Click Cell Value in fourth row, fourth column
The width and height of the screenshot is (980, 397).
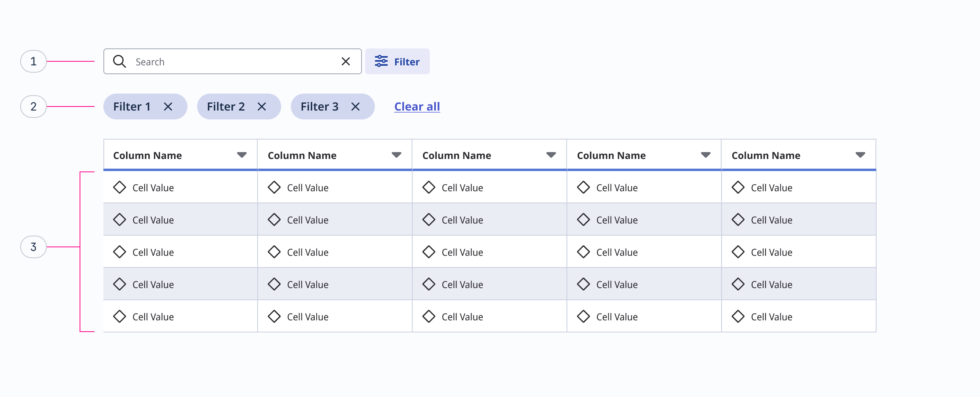click(617, 284)
